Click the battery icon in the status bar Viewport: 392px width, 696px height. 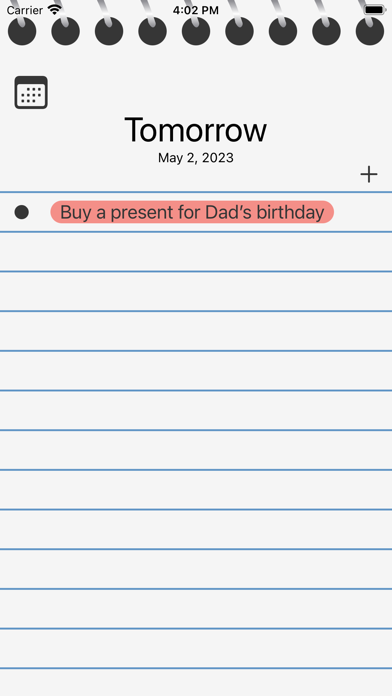(x=375, y=10)
